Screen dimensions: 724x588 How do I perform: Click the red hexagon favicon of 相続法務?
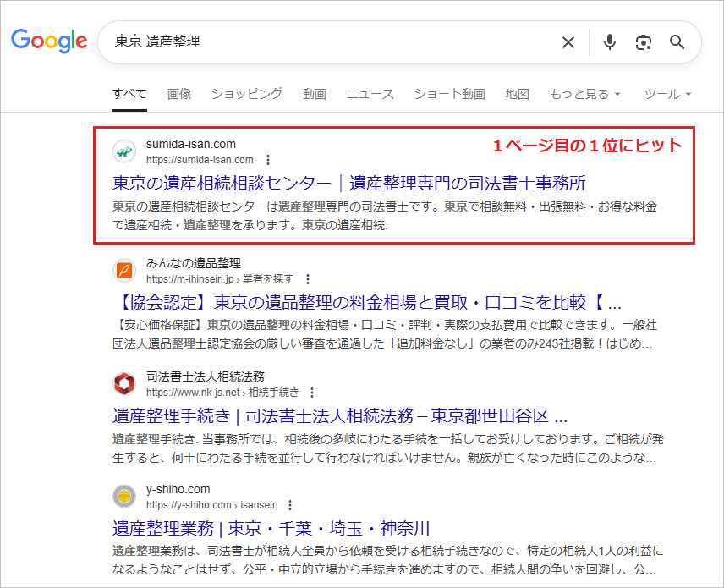point(123,385)
